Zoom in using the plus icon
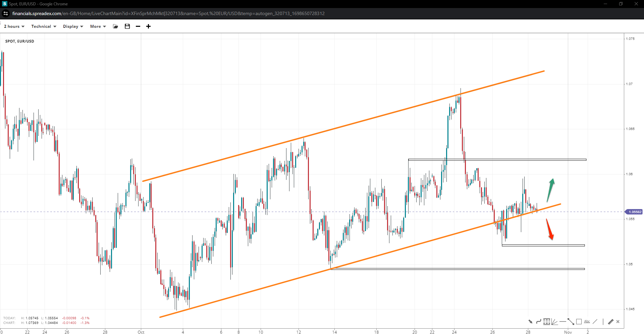Image resolution: width=644 pixels, height=336 pixels. [148, 26]
